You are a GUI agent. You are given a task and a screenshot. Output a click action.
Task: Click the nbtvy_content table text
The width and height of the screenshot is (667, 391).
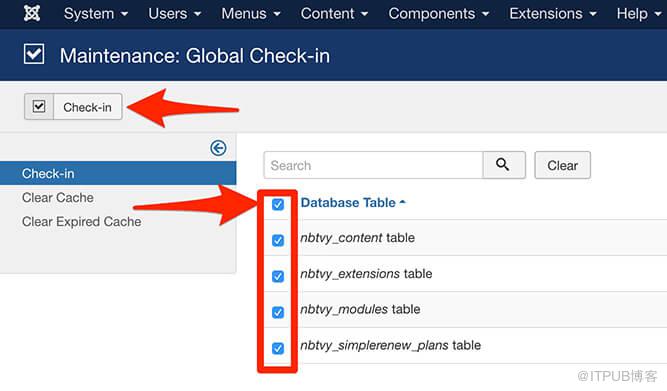357,237
